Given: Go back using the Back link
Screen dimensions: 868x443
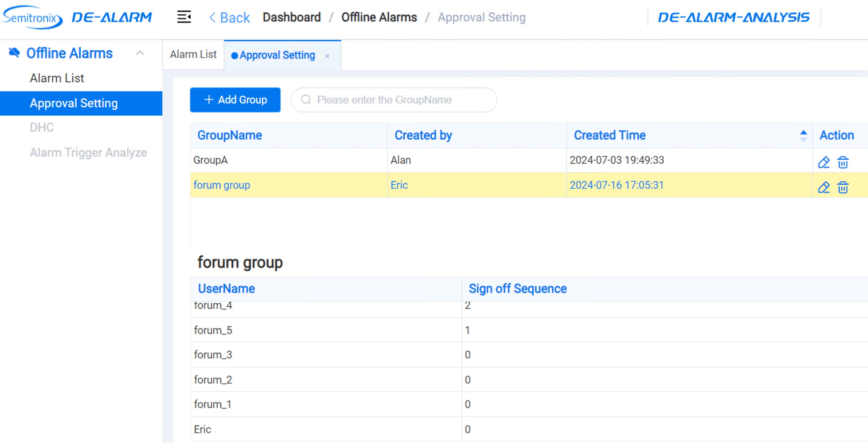Looking at the screenshot, I should pyautogui.click(x=229, y=18).
